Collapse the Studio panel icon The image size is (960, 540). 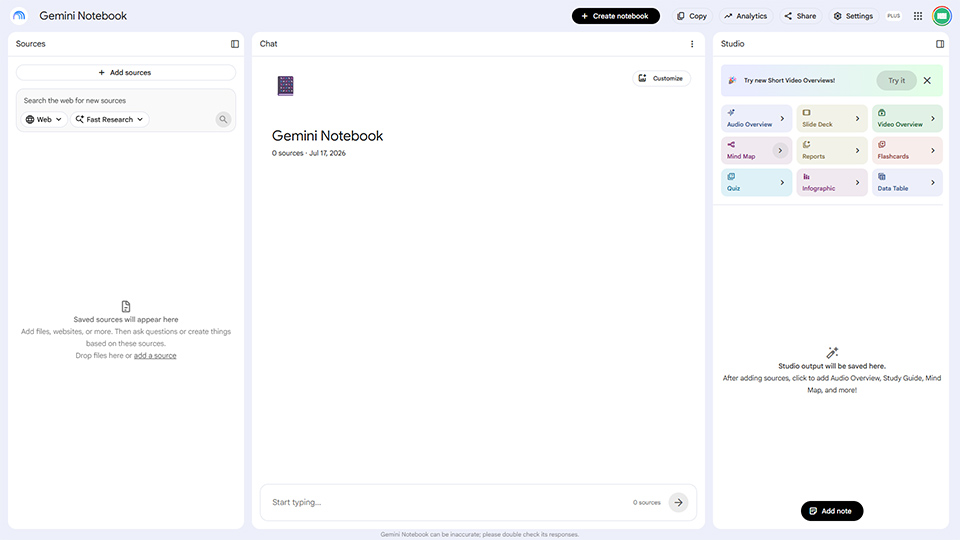pos(940,44)
